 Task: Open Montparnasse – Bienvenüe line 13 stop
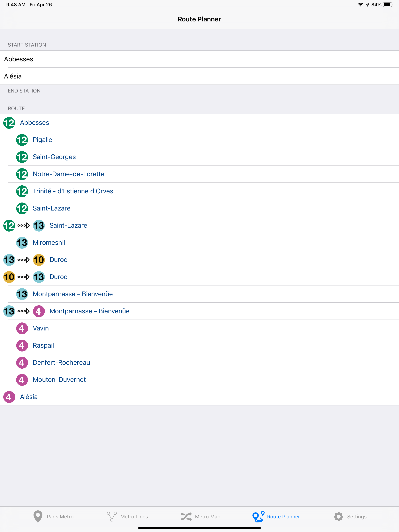(199, 294)
